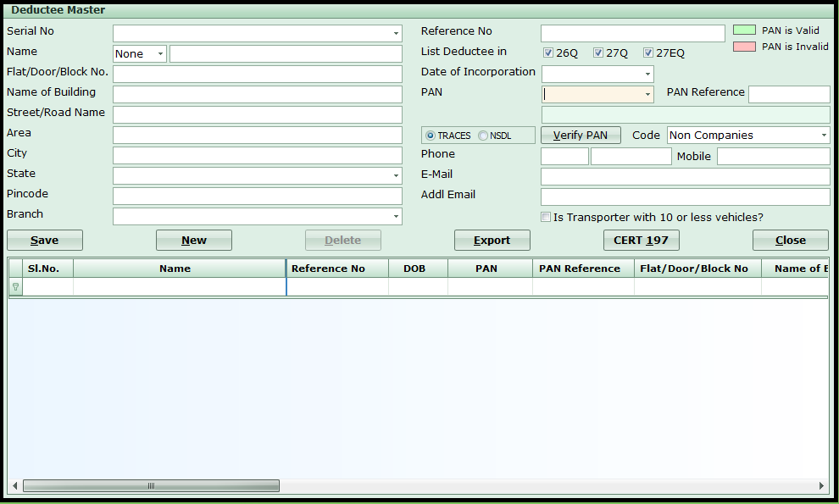This screenshot has width=839, height=504.
Task: Click the New button
Action: click(x=194, y=241)
